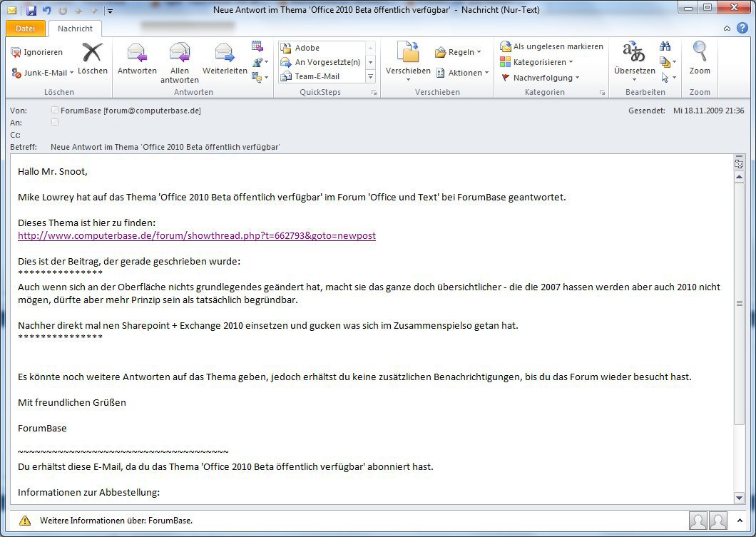Screen dimensions: 756x537
Task: Click the message scrollbar up arrow
Action: click(x=739, y=178)
